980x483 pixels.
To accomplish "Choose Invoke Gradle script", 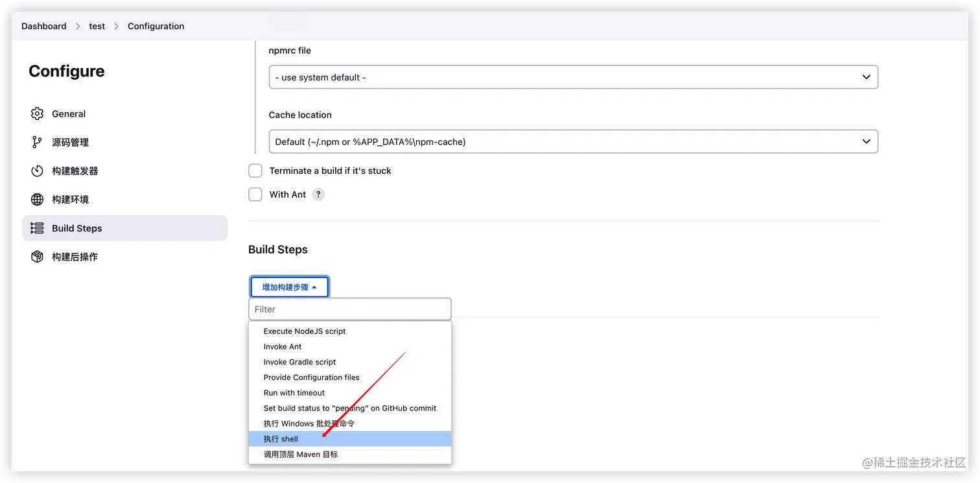I will point(350,362).
